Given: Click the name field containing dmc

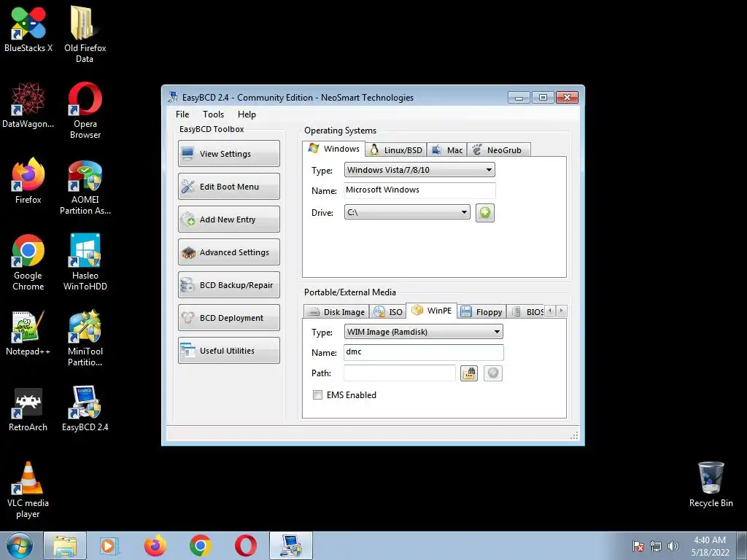Looking at the screenshot, I should [424, 352].
